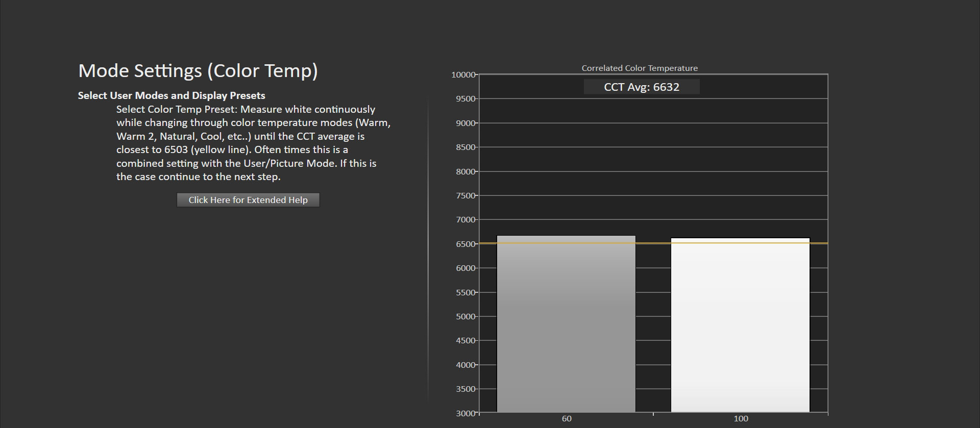
Task: Click the 7000 y-axis tick label
Action: point(465,220)
